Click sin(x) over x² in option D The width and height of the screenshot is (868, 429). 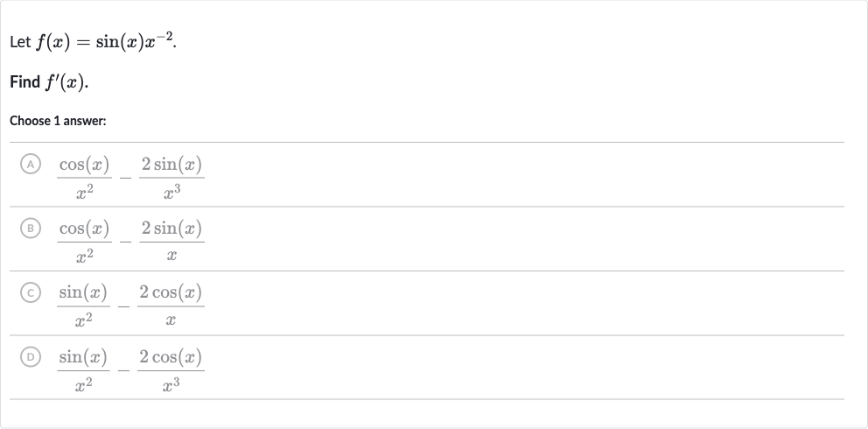click(83, 370)
